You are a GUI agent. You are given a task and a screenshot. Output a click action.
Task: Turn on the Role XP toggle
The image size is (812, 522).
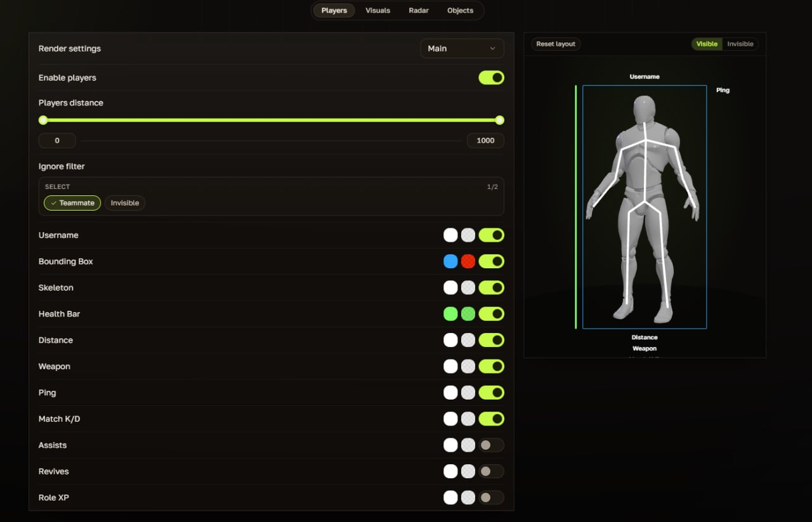point(491,498)
